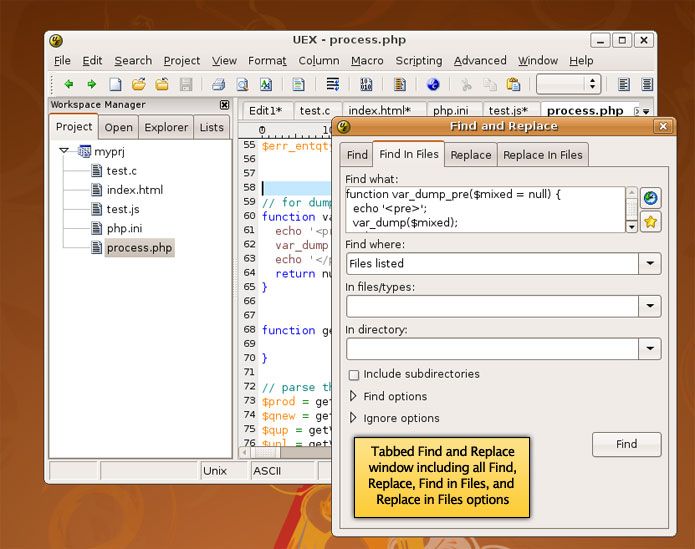This screenshot has height=549, width=695.
Task: Click the Find and Replace dialog title icon
Action: point(344,127)
